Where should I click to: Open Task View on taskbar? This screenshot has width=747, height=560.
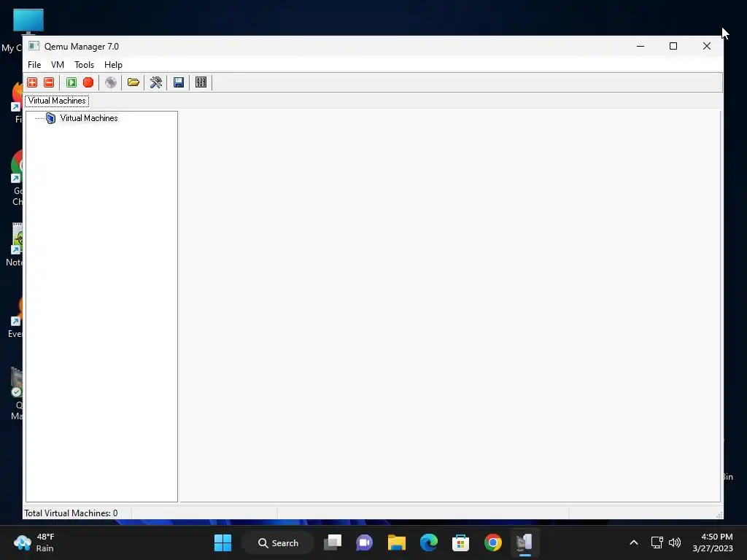(333, 542)
